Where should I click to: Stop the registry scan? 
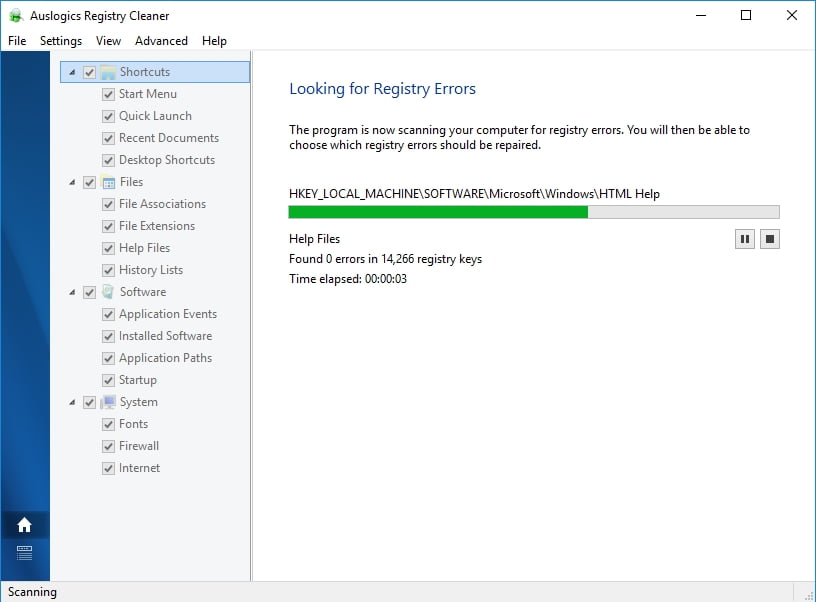[x=770, y=239]
